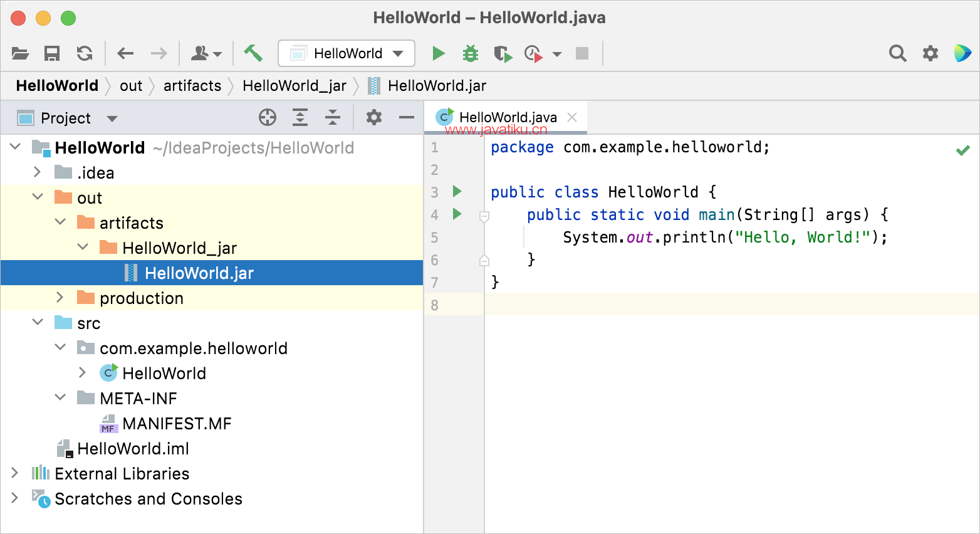980x534 pixels.
Task: Expand all tree nodes icon
Action: [x=300, y=117]
